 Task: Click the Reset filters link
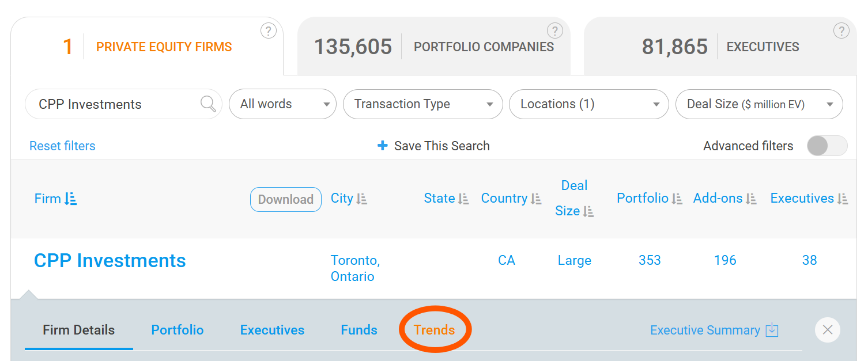[x=62, y=146]
